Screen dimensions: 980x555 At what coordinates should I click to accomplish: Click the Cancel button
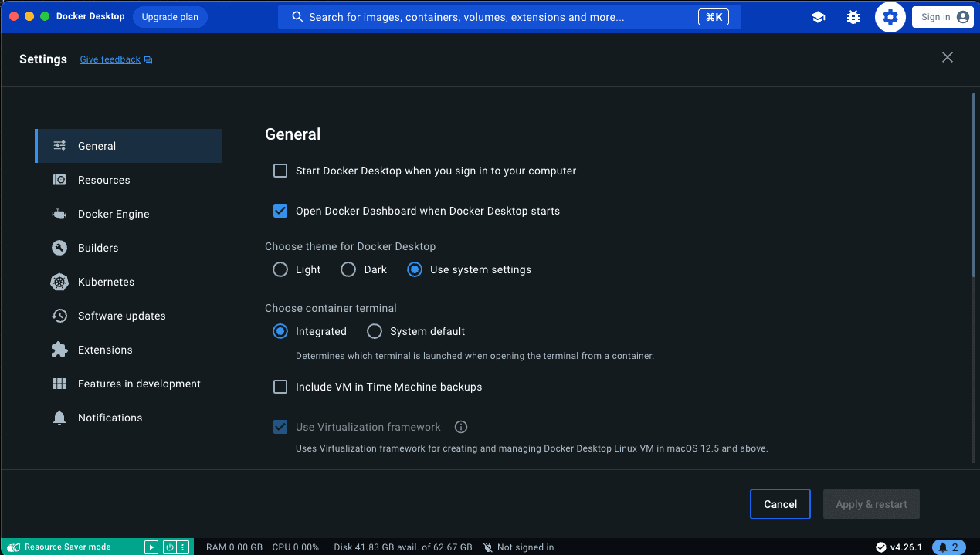pos(780,504)
